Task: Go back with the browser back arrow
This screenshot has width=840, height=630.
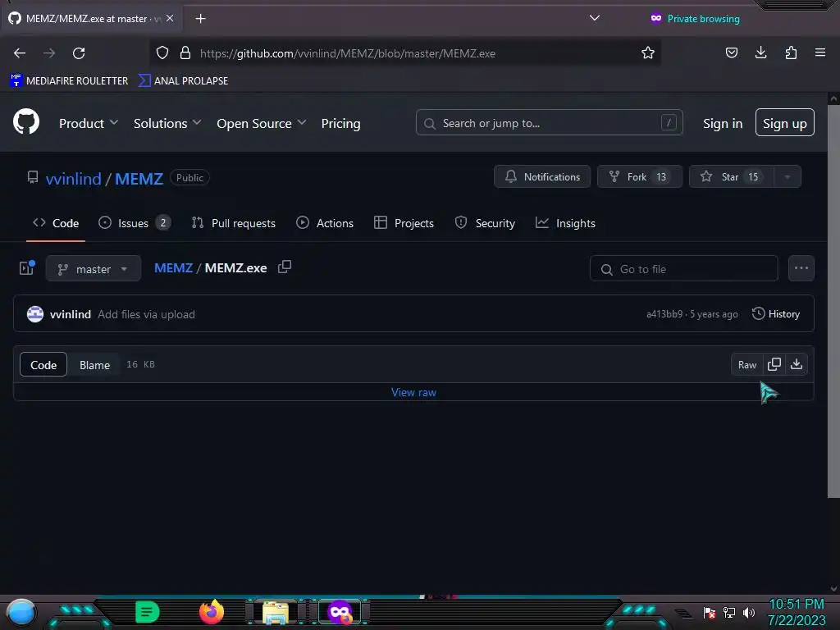Action: pos(20,53)
